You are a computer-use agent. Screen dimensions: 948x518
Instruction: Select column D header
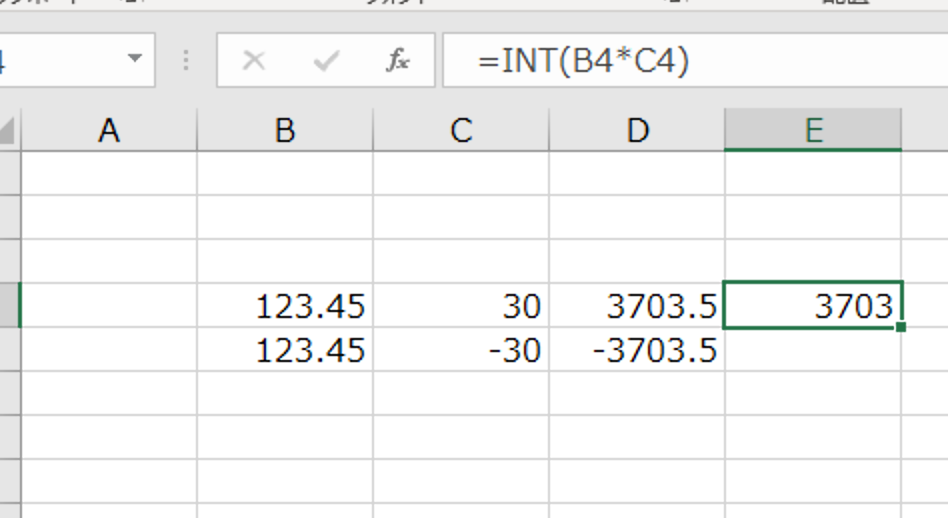(x=637, y=130)
